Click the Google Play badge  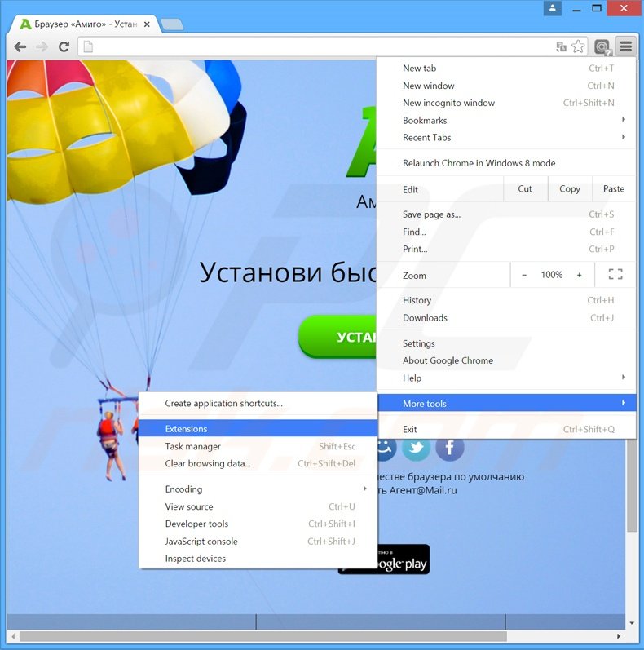point(383,559)
